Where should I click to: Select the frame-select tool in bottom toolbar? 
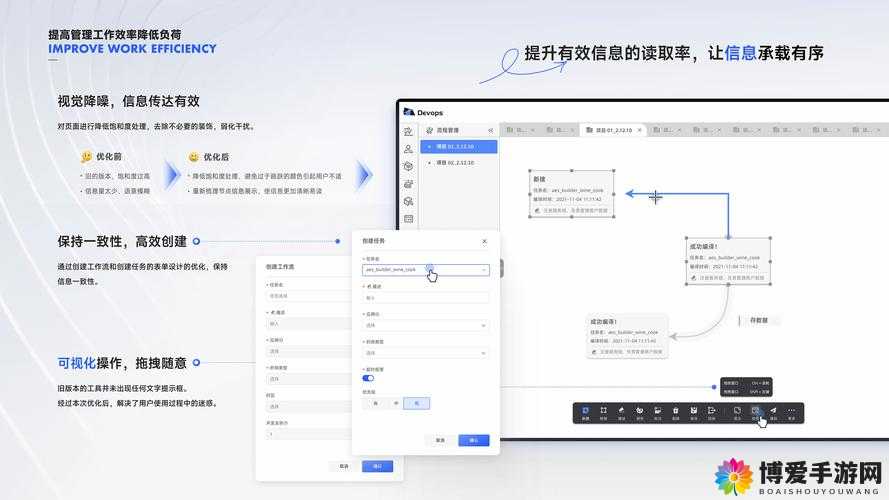click(603, 412)
